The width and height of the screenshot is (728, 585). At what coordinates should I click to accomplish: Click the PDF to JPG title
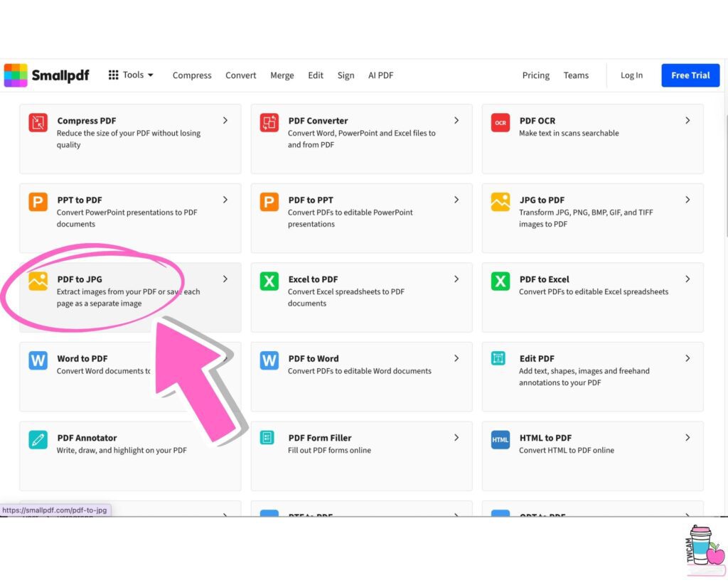coord(80,279)
